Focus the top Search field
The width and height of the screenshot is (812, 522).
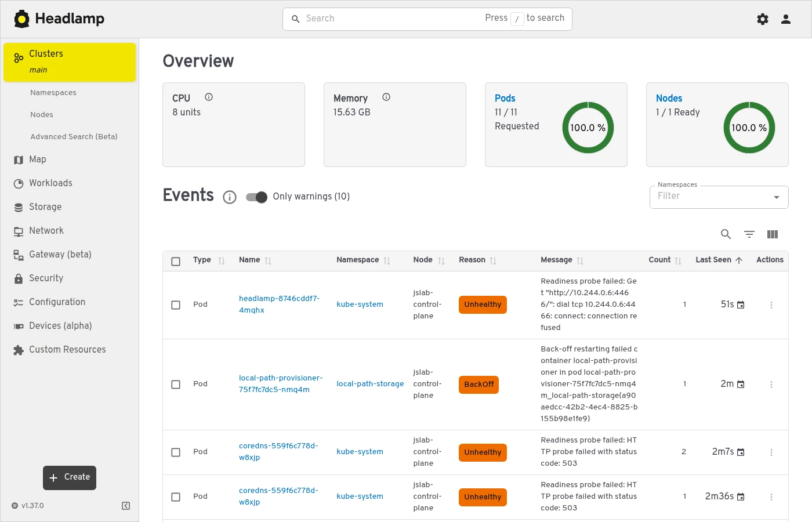point(427,19)
